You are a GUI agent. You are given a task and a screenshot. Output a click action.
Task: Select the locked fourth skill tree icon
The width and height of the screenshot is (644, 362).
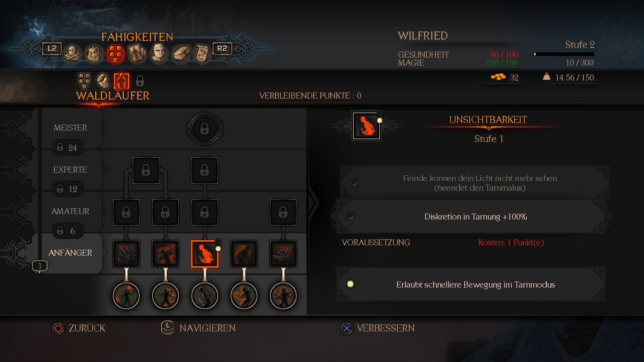coord(140,81)
